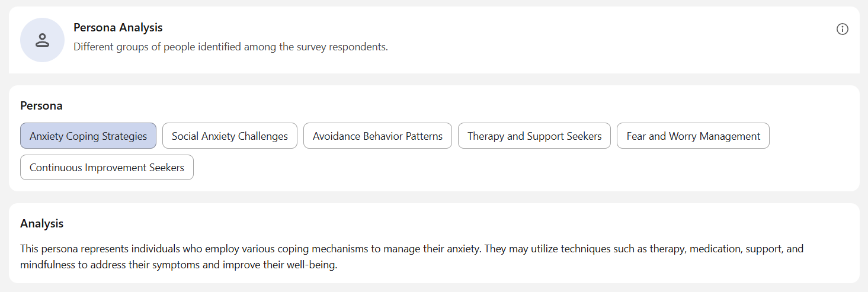Open the info icon in Persona Analysis header

pos(842,29)
